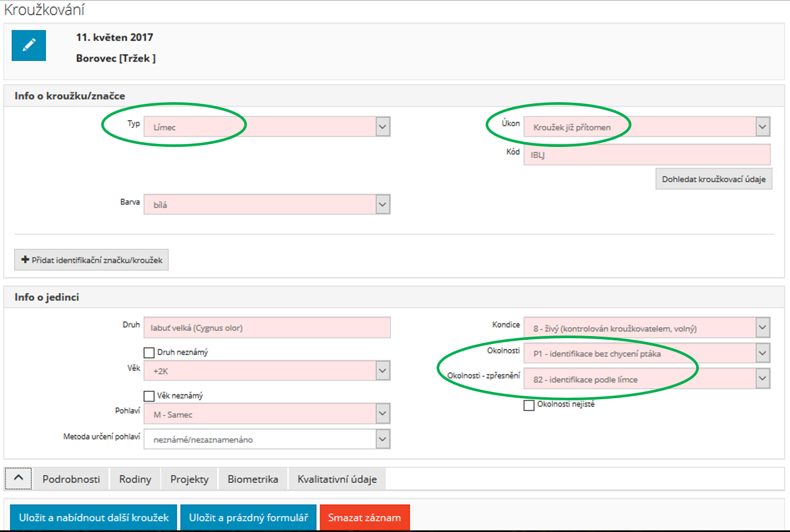Switch to the Podrobnosti tab
The image size is (790, 532).
(71, 479)
